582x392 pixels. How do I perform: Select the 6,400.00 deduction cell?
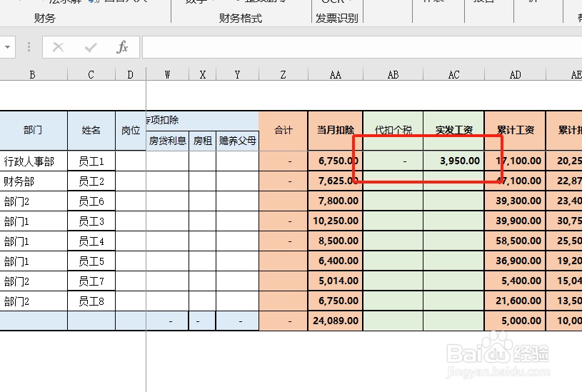(x=335, y=261)
